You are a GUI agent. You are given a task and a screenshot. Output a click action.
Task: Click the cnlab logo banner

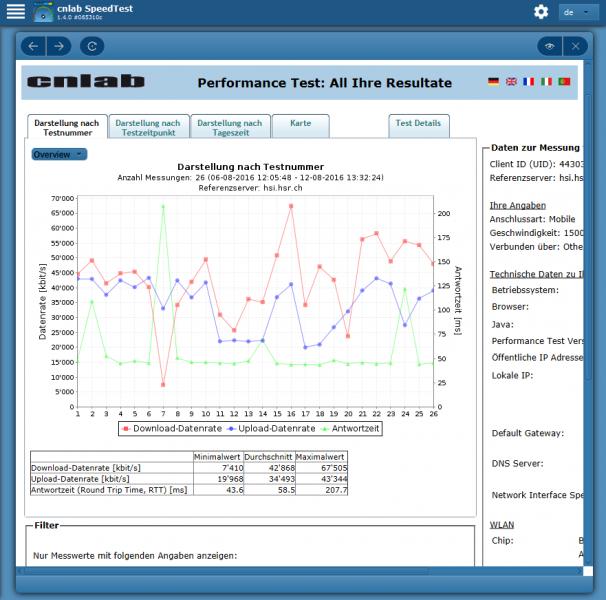[x=86, y=81]
